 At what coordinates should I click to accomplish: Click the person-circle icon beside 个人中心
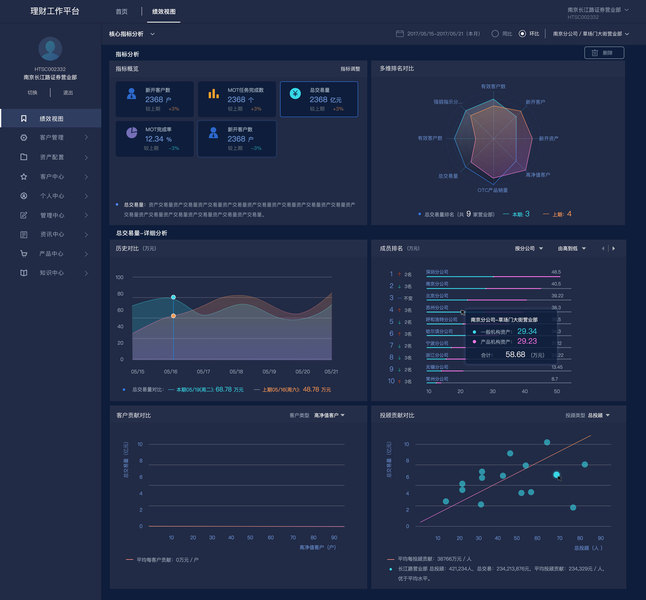[23, 196]
